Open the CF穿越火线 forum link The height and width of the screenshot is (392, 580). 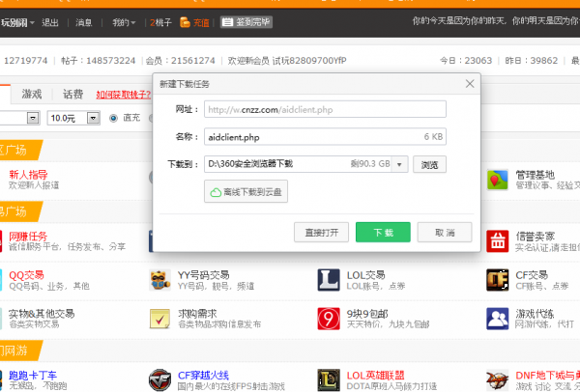[203, 376]
